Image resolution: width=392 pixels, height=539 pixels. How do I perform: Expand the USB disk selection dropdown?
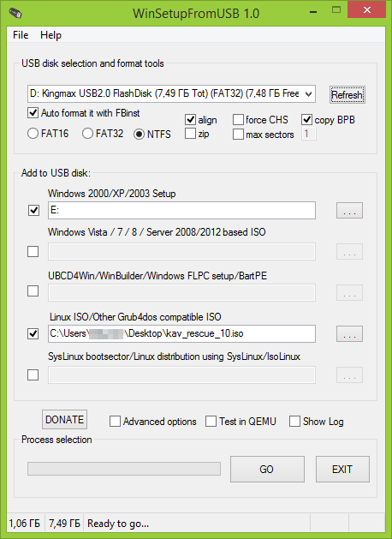click(308, 94)
